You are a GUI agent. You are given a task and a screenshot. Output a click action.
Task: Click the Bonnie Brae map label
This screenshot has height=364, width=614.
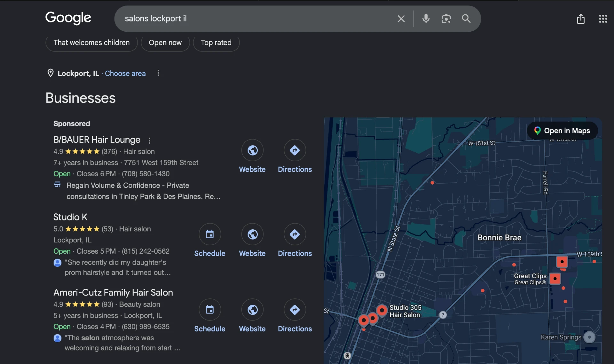499,238
